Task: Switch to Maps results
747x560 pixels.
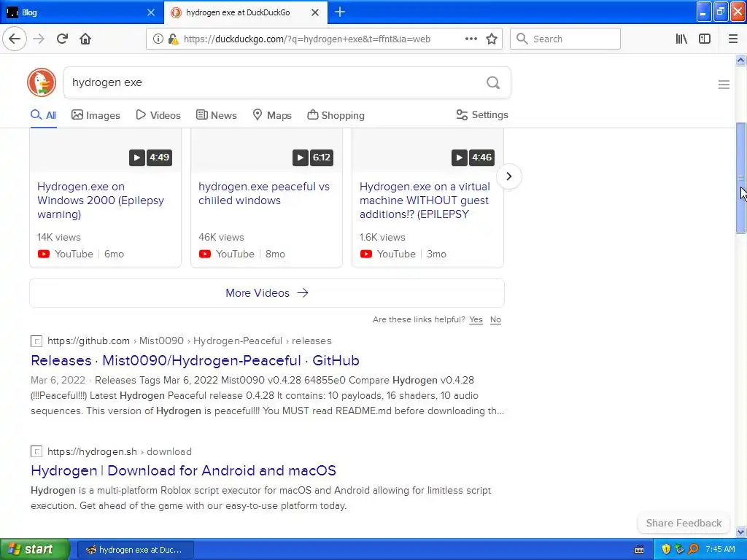Action: point(272,115)
